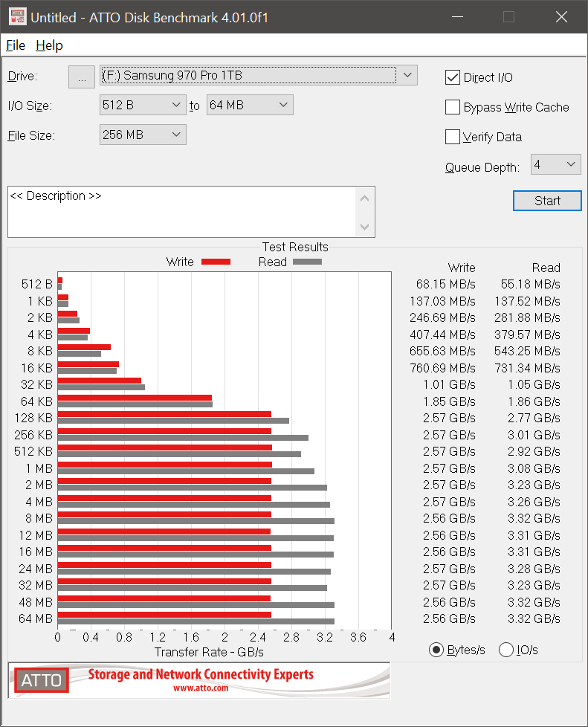The image size is (588, 727).
Task: Click the 8 KB write value 655.63 MB/s
Action: (442, 351)
